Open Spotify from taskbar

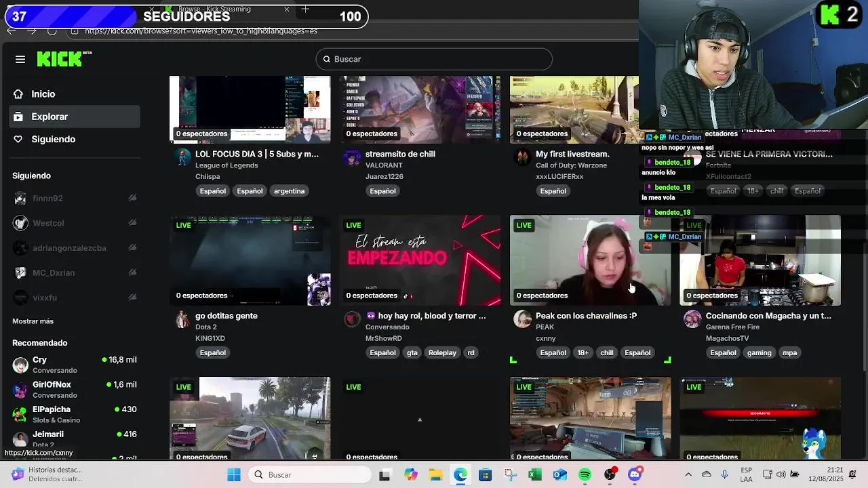[585, 475]
